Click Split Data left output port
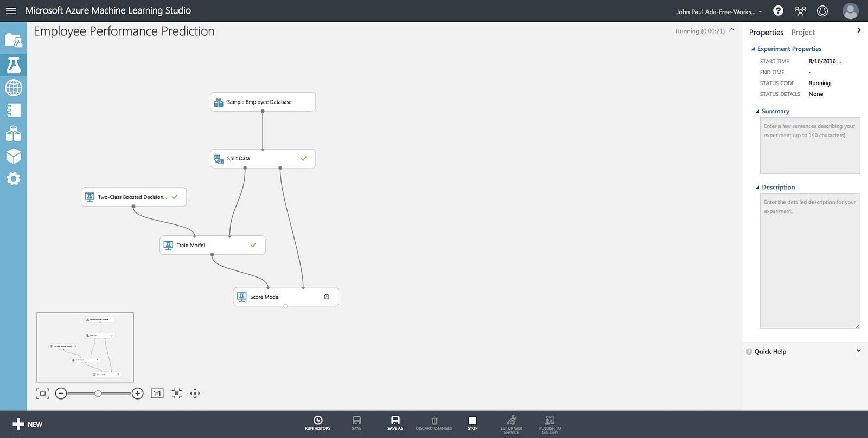This screenshot has width=868, height=438. point(245,168)
